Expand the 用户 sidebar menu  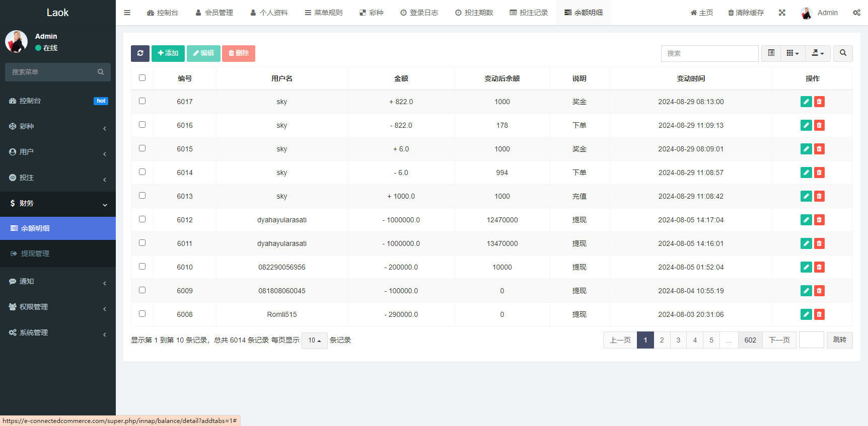tap(57, 152)
